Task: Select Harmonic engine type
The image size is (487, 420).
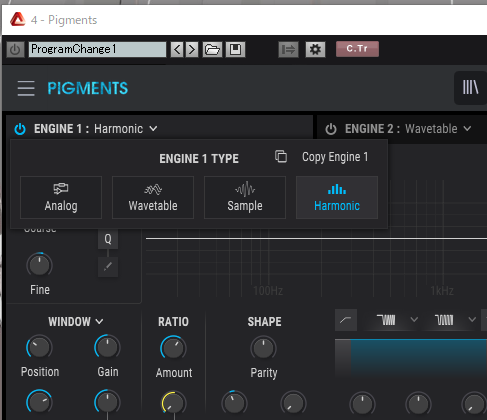Action: [337, 197]
